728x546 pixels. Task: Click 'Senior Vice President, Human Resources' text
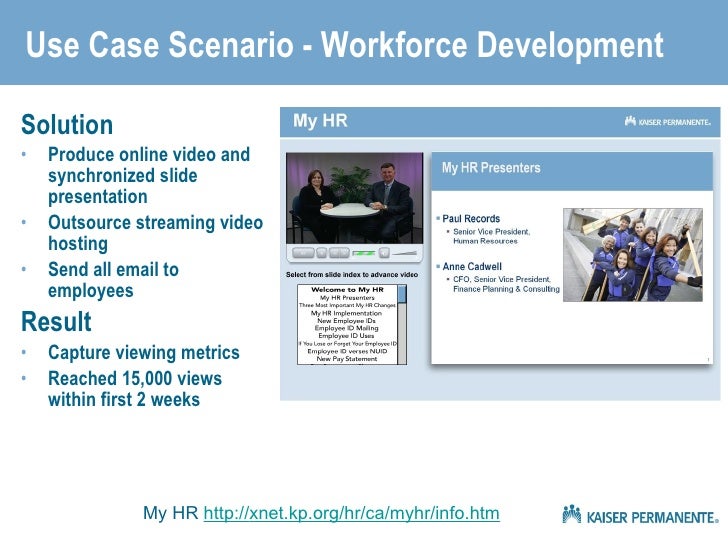[x=491, y=236]
